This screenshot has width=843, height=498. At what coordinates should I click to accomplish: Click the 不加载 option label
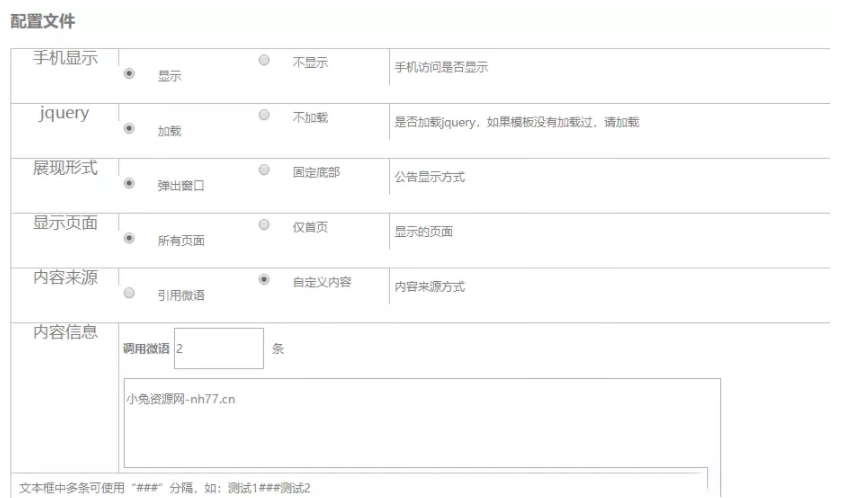coord(310,118)
